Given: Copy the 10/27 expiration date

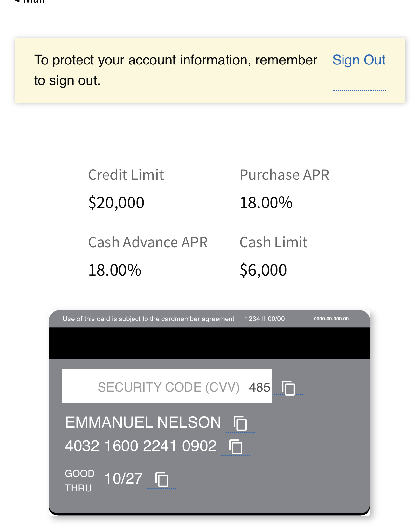Looking at the screenshot, I should 162,479.
